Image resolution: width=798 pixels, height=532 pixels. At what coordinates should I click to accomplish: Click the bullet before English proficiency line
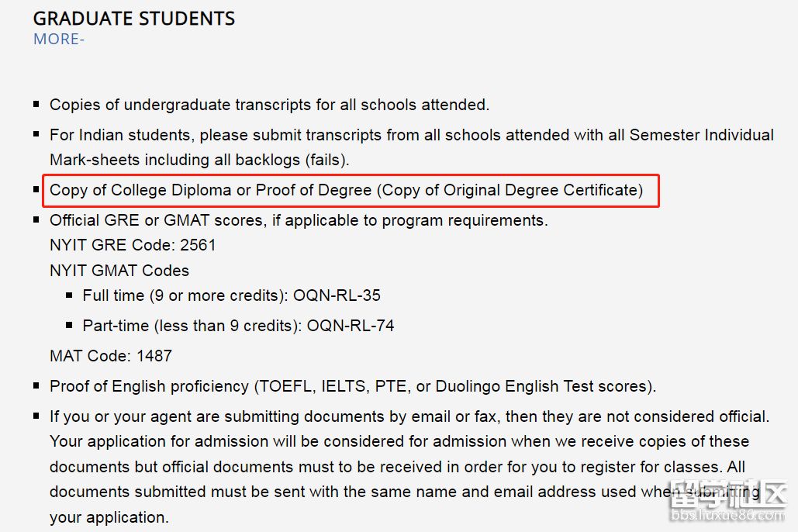coord(36,385)
